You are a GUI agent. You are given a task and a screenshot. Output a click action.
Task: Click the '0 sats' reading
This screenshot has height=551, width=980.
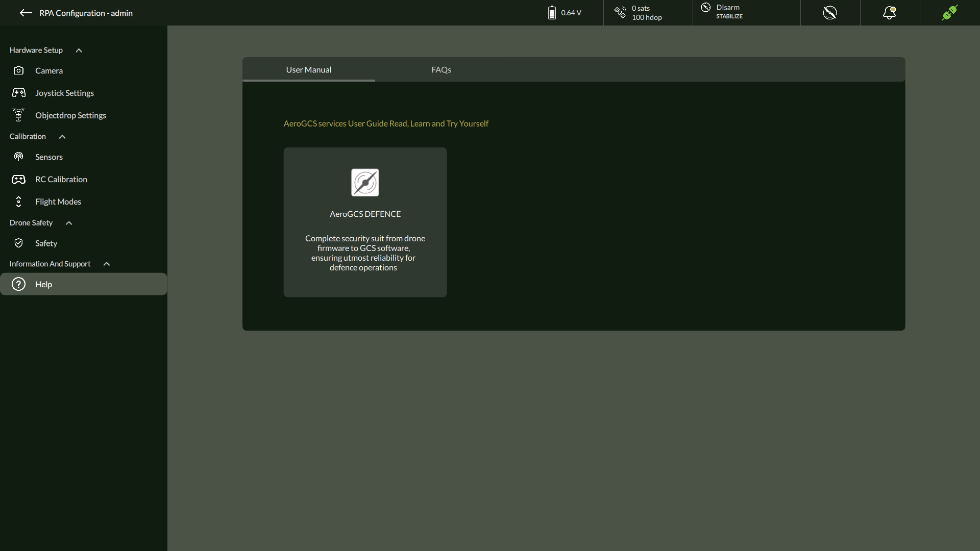click(x=641, y=8)
